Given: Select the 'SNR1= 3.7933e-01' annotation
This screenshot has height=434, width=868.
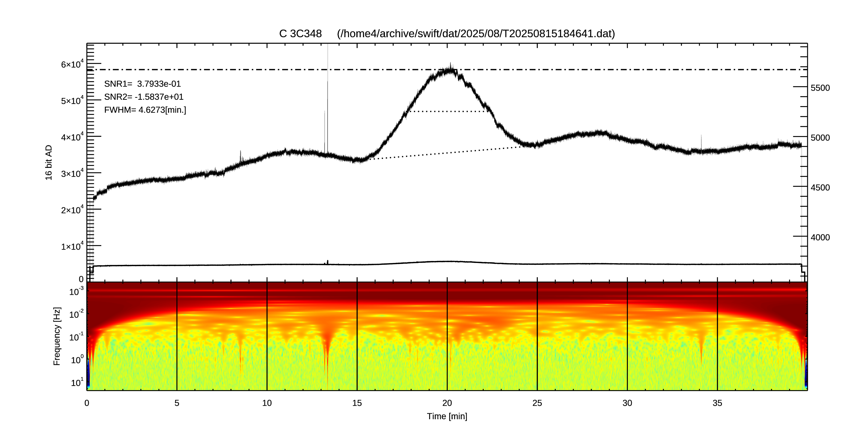Looking at the screenshot, I should (143, 84).
